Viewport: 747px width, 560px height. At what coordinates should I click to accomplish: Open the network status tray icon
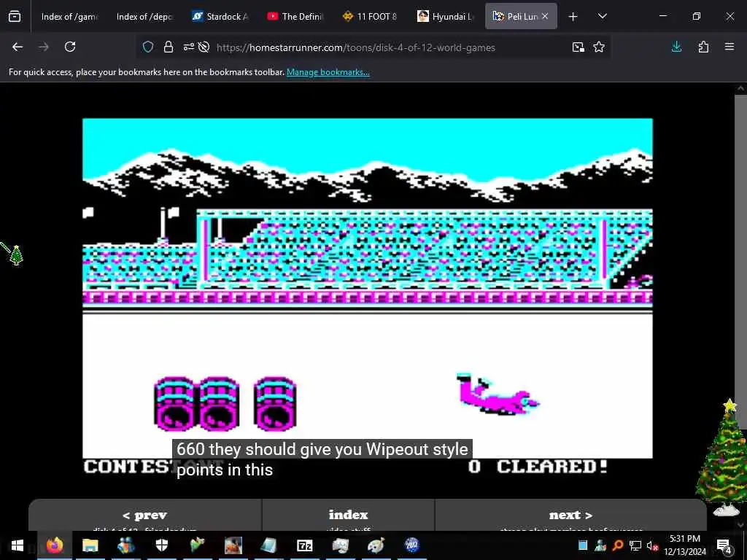[x=635, y=545]
